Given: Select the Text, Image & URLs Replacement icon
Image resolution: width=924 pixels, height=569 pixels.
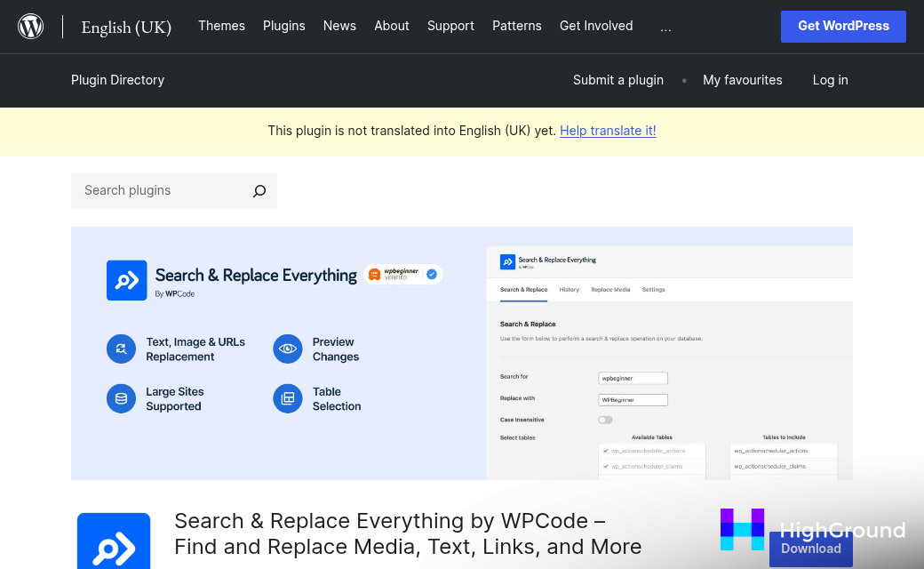Looking at the screenshot, I should (x=121, y=349).
